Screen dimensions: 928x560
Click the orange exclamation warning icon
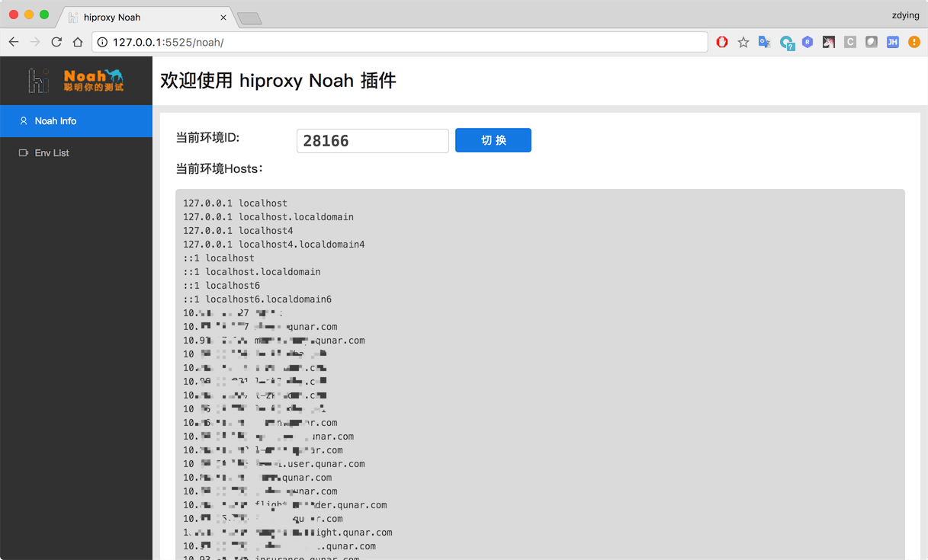(914, 42)
